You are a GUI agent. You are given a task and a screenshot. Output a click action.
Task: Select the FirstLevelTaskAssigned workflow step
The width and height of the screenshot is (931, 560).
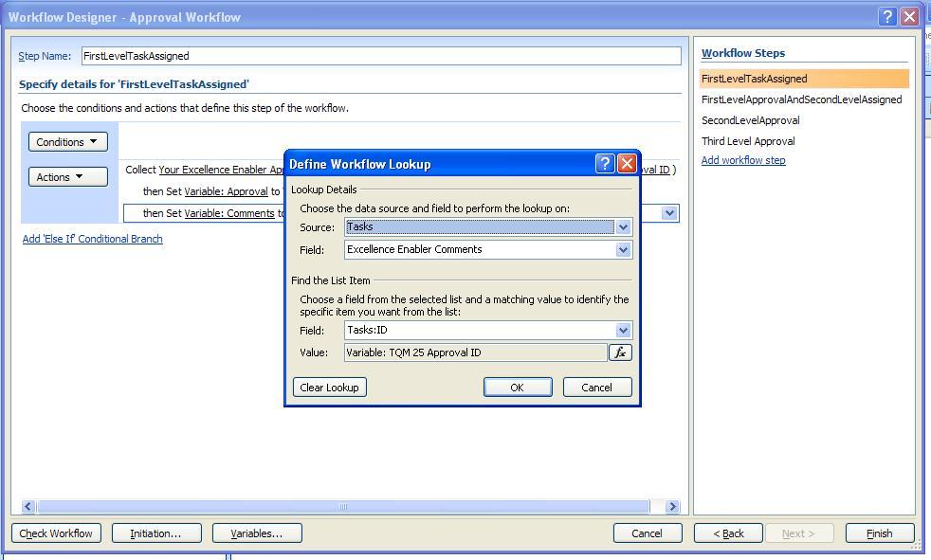pyautogui.click(x=805, y=79)
